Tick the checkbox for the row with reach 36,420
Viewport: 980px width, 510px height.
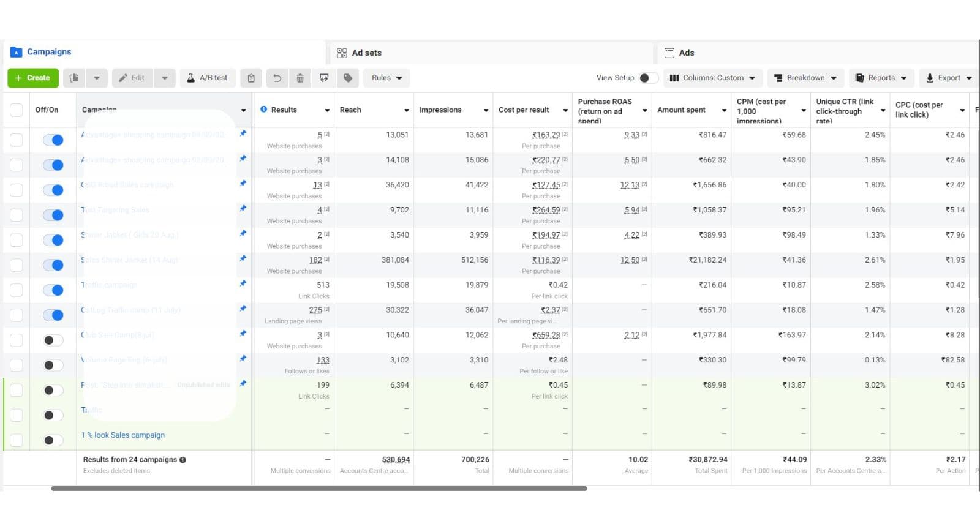point(17,190)
